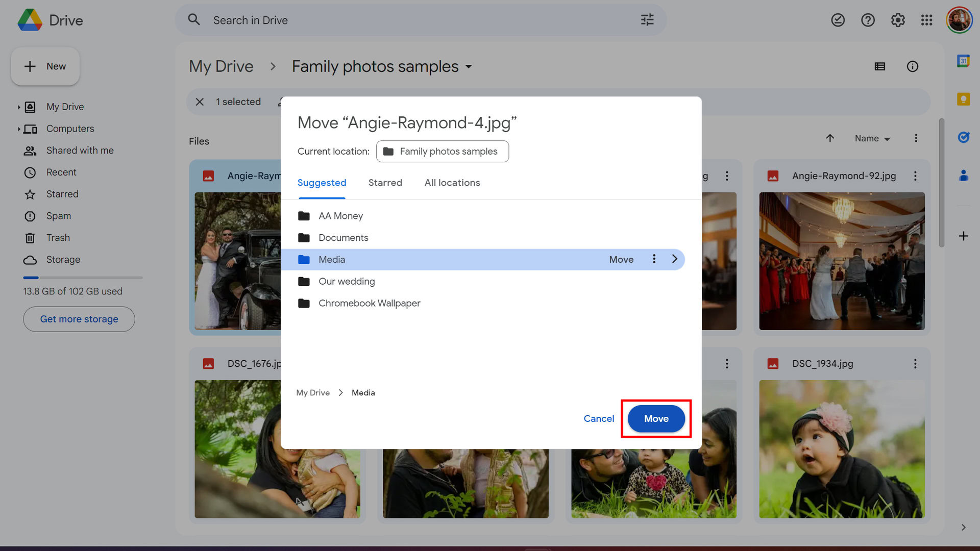Open the Name sort dropdown
This screenshot has height=551, width=980.
[872, 138]
